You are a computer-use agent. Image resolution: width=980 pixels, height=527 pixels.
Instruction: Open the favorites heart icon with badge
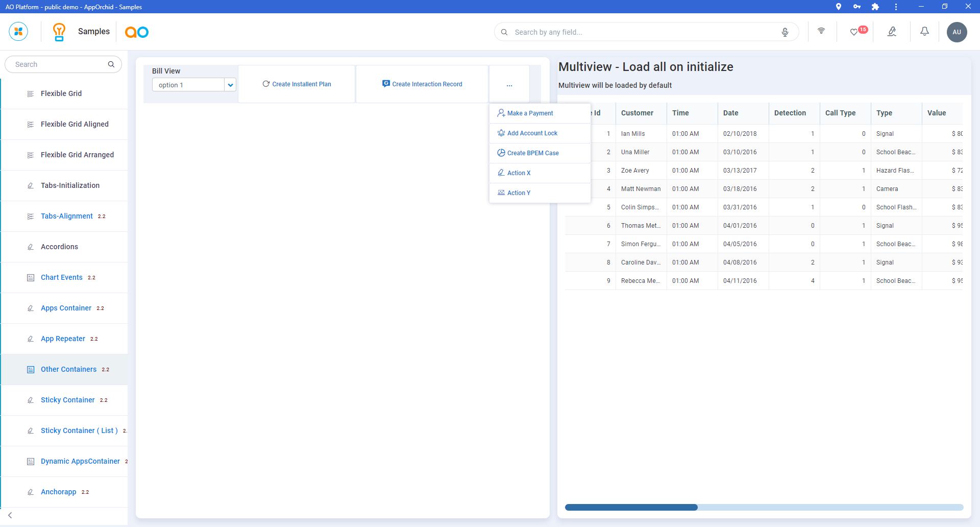coord(854,32)
